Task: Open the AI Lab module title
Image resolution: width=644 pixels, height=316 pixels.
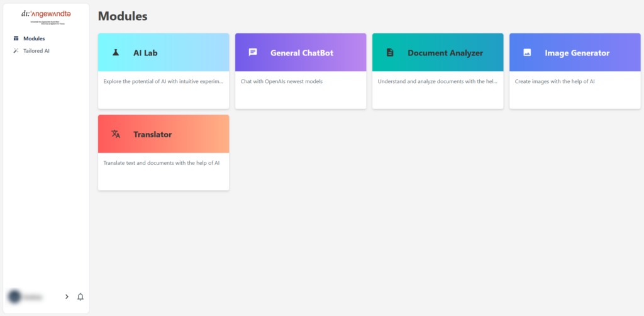Action: tap(145, 53)
